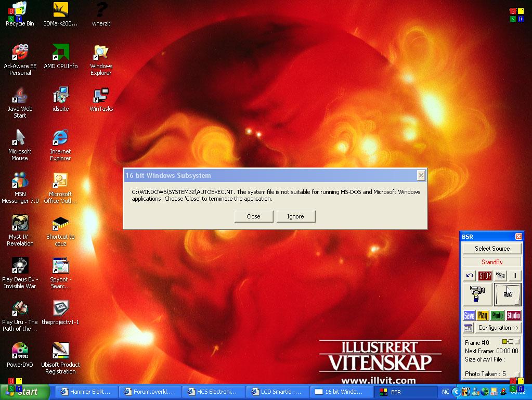
Task: Select the Play Uru desktop icon
Action: click(20, 316)
